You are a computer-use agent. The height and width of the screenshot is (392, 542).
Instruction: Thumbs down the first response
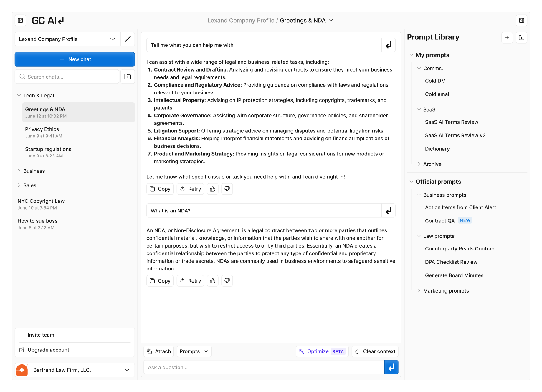click(x=227, y=189)
